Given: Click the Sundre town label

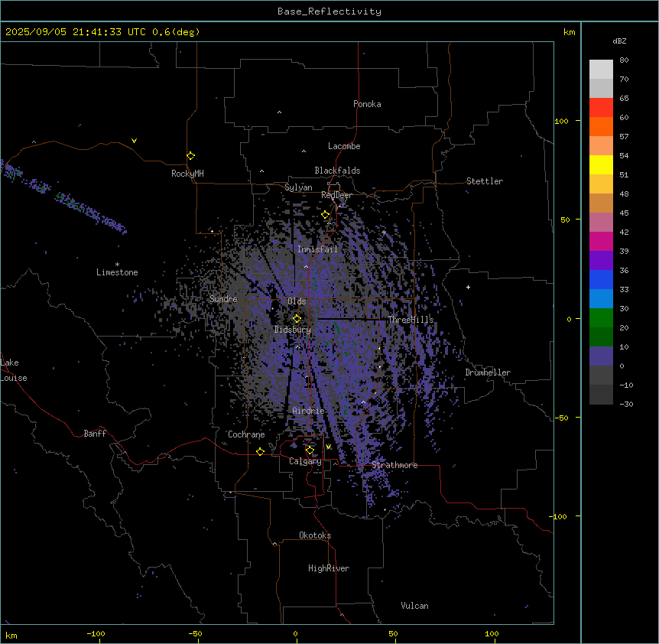Looking at the screenshot, I should click(223, 299).
